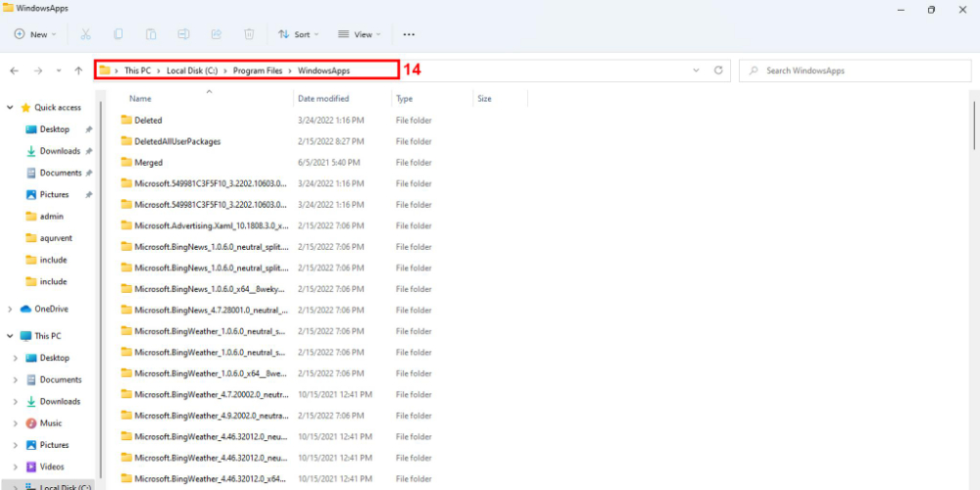Click the Share icon in toolbar
Image resolution: width=980 pixels, height=490 pixels.
217,34
